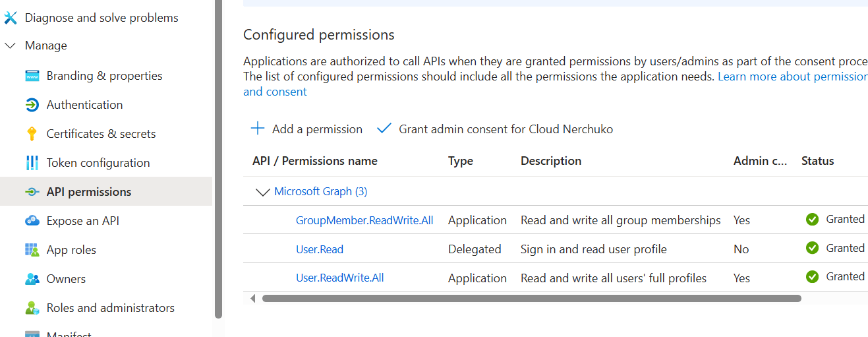Collapse the Microsoft Graph (3) group
868x337 pixels.
(x=262, y=192)
